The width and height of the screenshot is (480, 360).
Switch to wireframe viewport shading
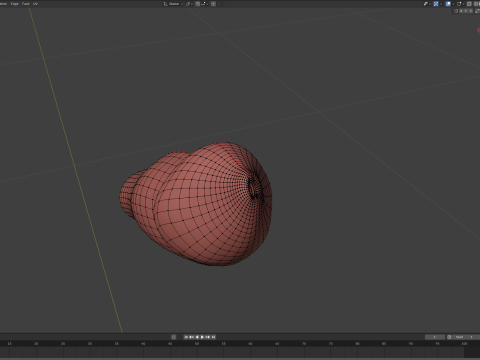coord(476,4)
